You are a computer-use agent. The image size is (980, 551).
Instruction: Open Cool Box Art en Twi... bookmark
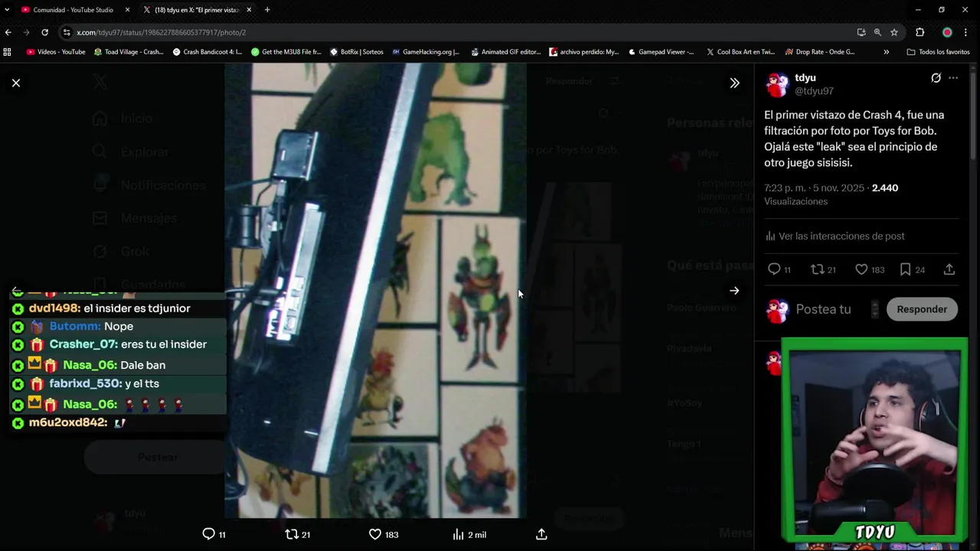pos(740,52)
